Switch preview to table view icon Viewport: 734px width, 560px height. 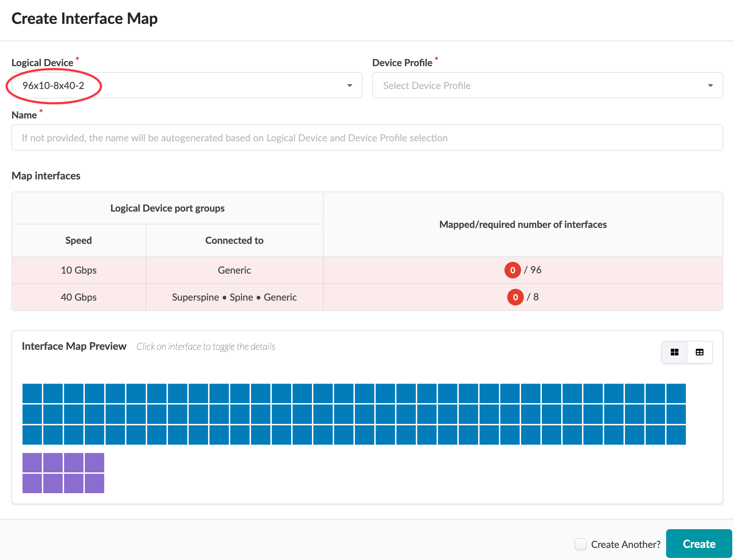(699, 352)
